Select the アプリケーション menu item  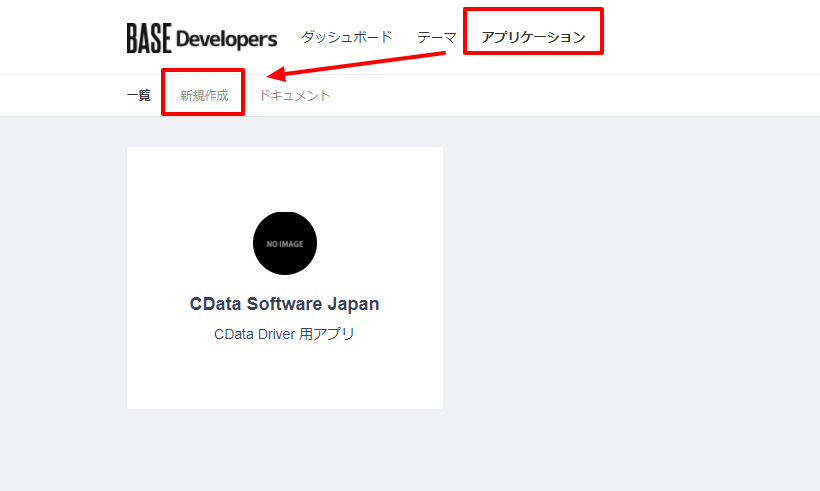(x=533, y=37)
